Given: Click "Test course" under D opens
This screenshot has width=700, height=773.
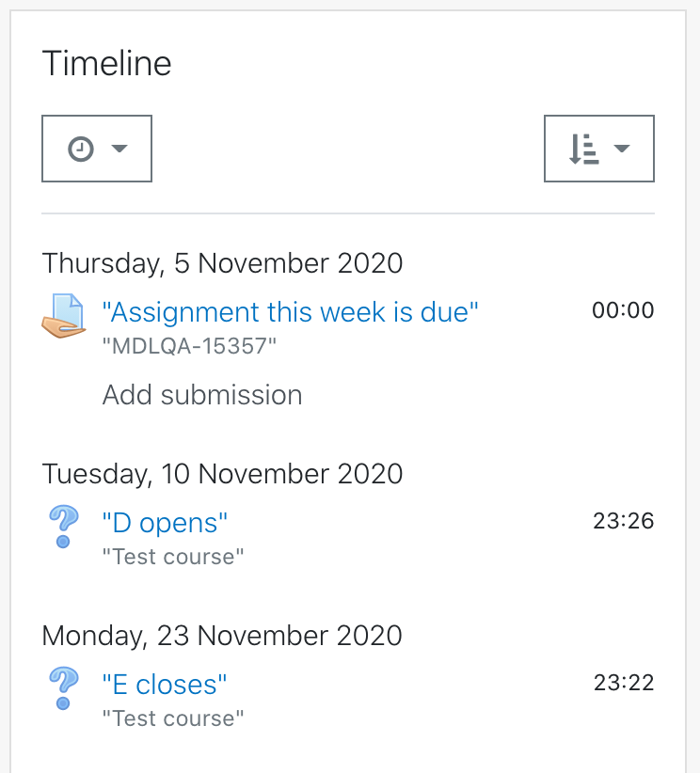Looking at the screenshot, I should (x=173, y=557).
